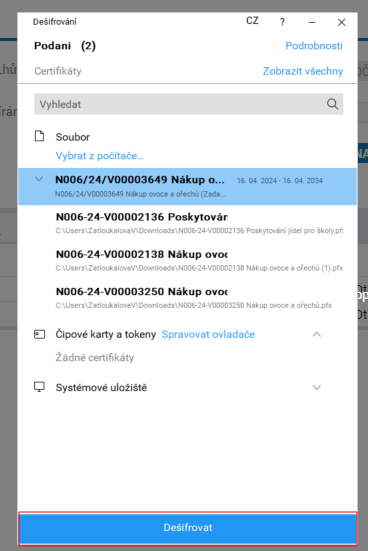Open the Podrobnosti link
368x551 pixels.
pos(314,46)
